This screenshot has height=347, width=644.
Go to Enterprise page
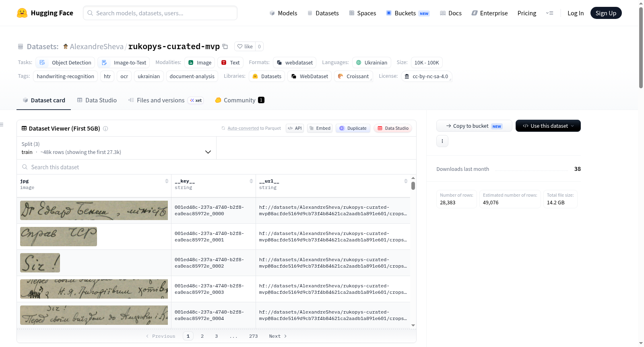tap(489, 13)
